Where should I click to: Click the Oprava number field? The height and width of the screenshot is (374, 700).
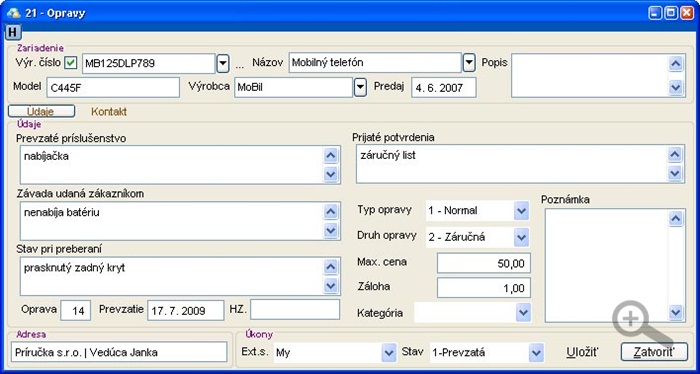pyautogui.click(x=76, y=311)
